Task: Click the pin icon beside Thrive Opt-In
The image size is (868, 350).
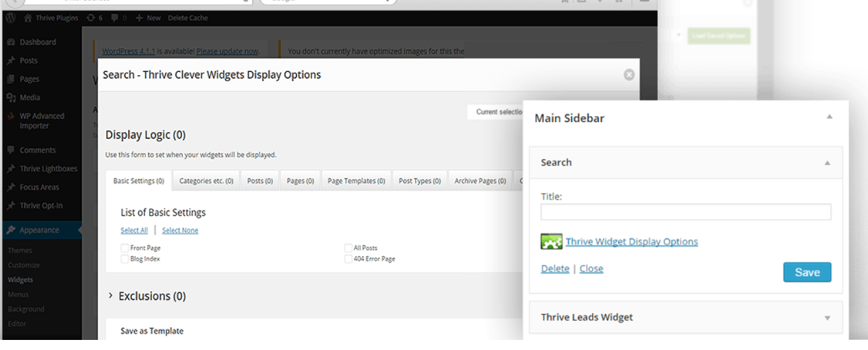Action: pyautogui.click(x=11, y=206)
